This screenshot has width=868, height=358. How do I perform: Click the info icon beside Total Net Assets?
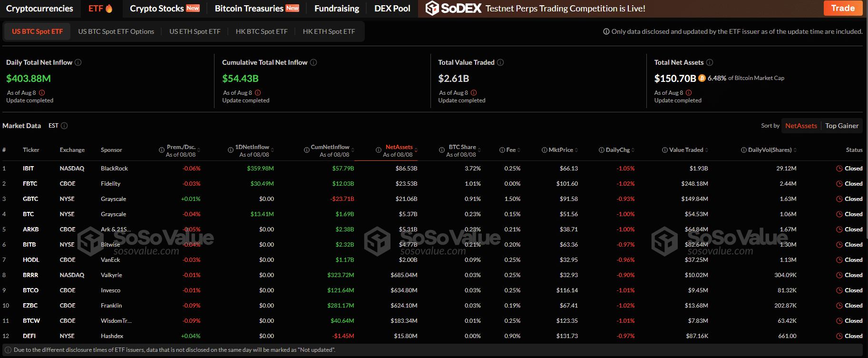710,62
